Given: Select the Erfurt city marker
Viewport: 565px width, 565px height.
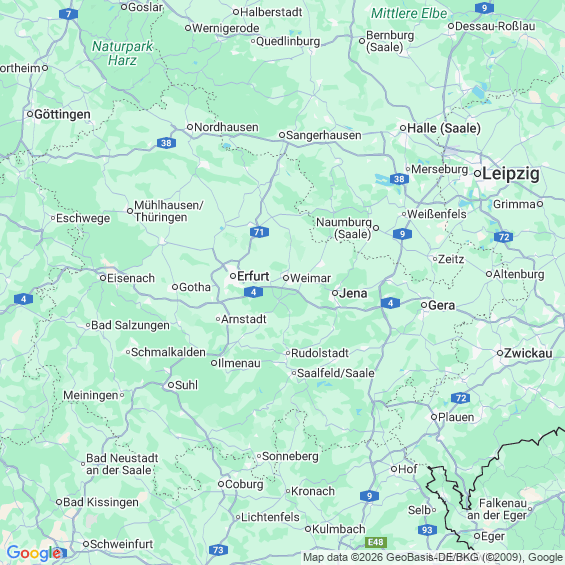Looking at the screenshot, I should pos(233,276).
